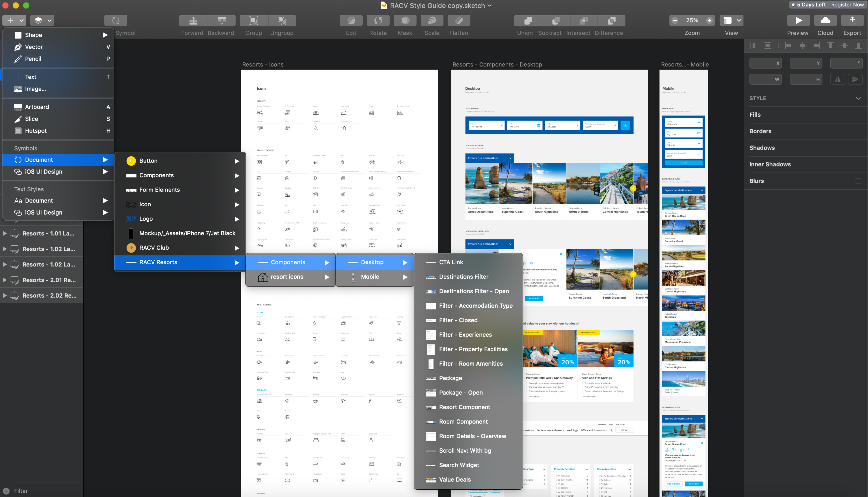Choose Filter - Room Amenities symbol

point(468,364)
